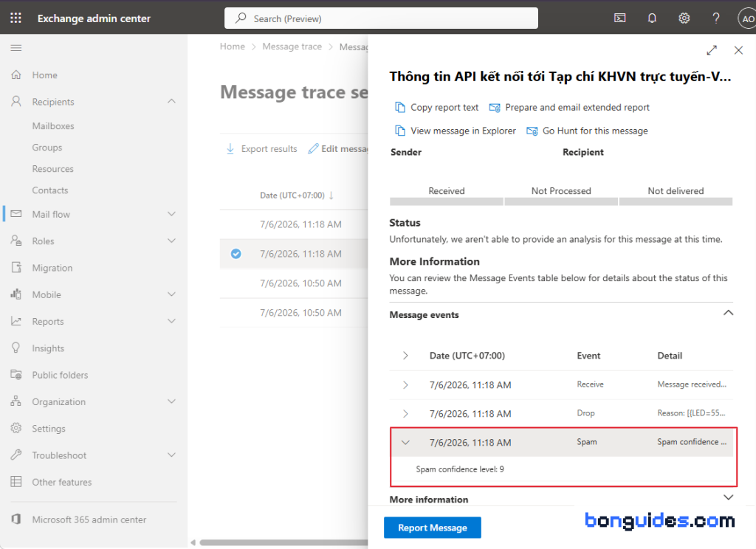Screen dimensions: 756x549
Task: Click Go Hunt for this message
Action: click(x=587, y=131)
